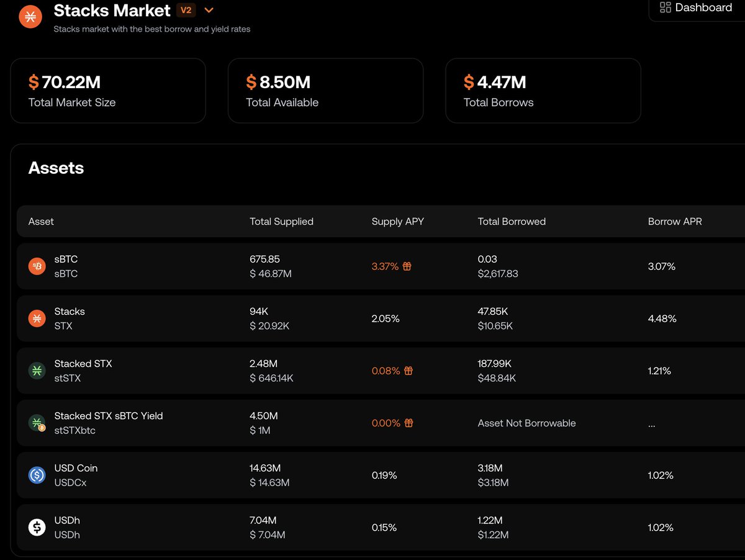Click the 1.21% borrow APR value
745x560 pixels.
[659, 371]
